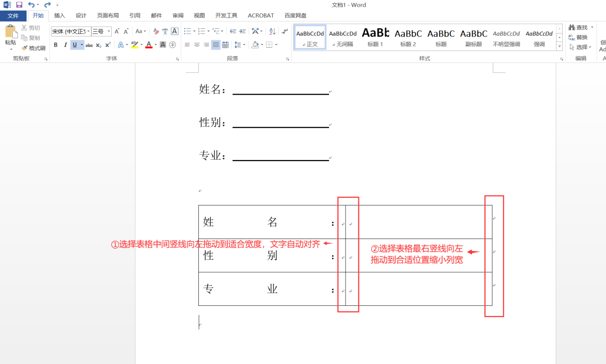Save the document with the floppy icon
606x364 pixels.
(19, 5)
